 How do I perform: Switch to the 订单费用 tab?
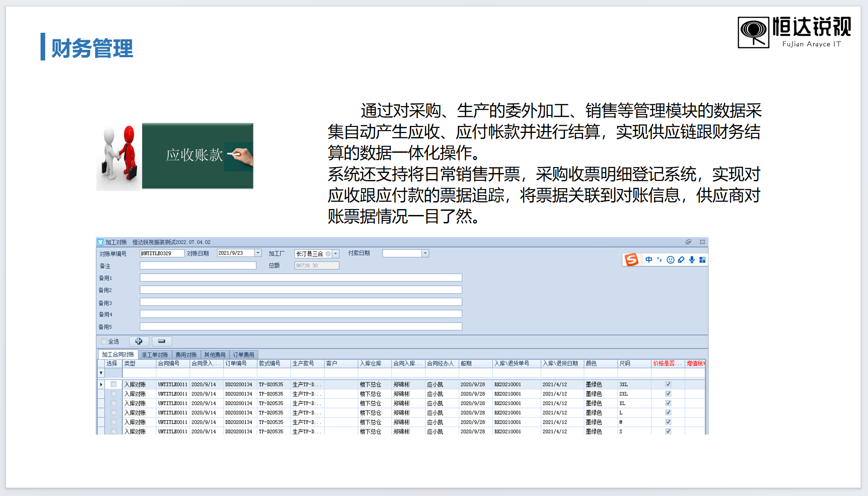click(243, 355)
